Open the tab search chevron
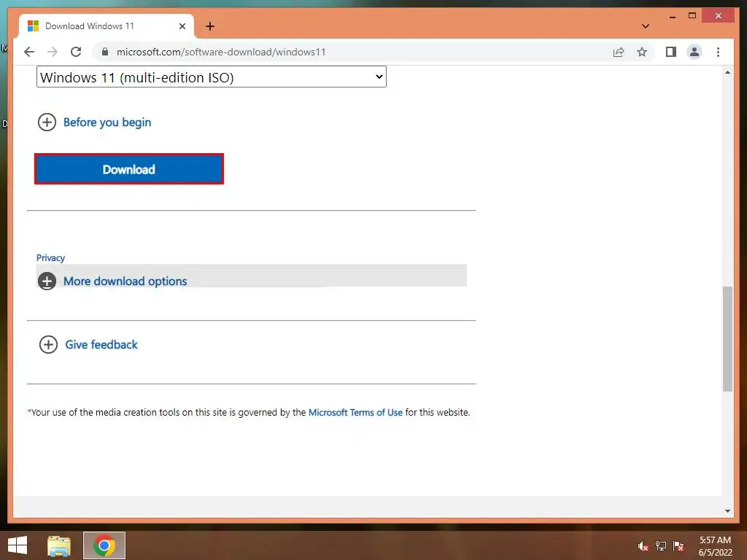Image resolution: width=747 pixels, height=560 pixels. pos(646,26)
